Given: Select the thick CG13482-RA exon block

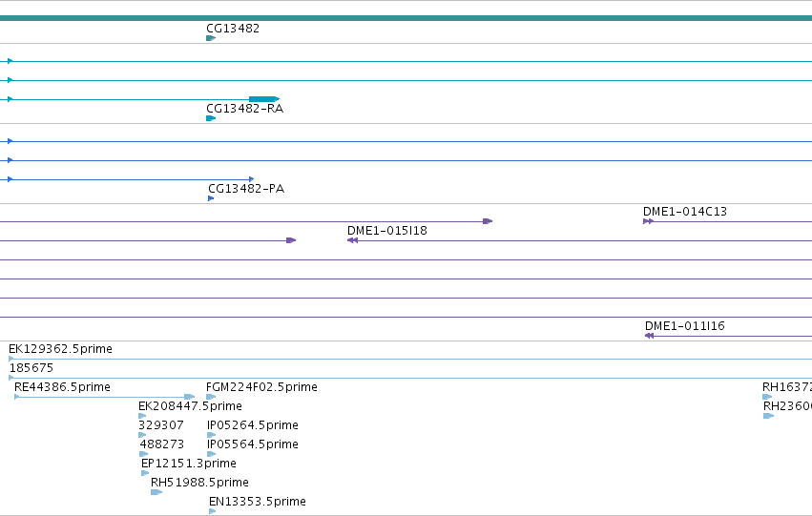Looking at the screenshot, I should (264, 99).
